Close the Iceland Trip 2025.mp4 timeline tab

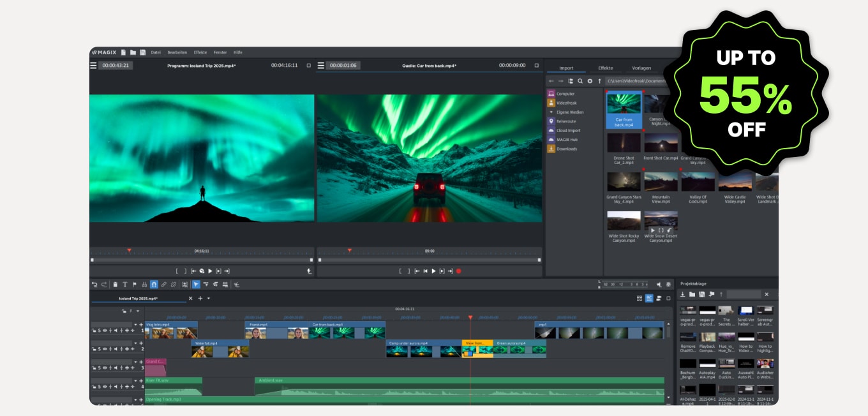(190, 299)
